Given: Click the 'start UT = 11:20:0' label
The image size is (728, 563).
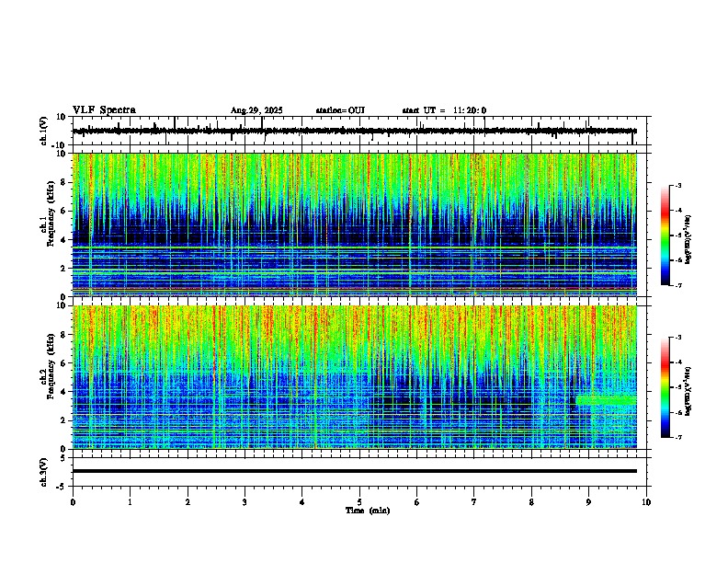Looking at the screenshot, I should pyautogui.click(x=444, y=110).
